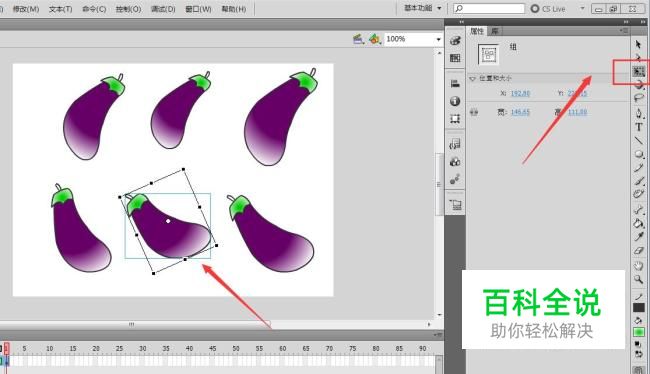The width and height of the screenshot is (650, 374).
Task: Choose the Eraser tool
Action: pos(639,250)
